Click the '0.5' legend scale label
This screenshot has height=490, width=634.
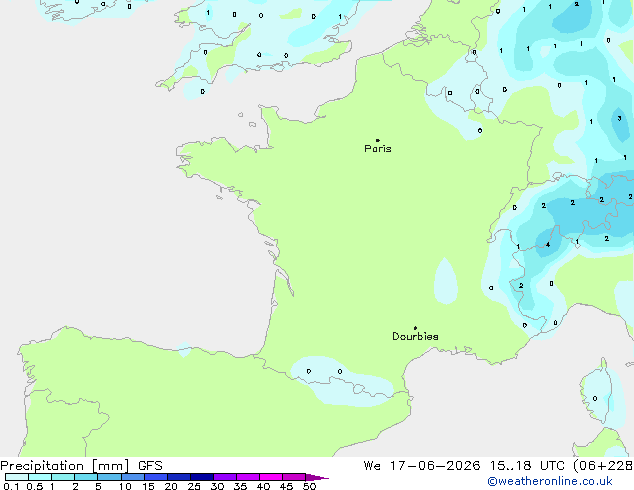(35, 486)
